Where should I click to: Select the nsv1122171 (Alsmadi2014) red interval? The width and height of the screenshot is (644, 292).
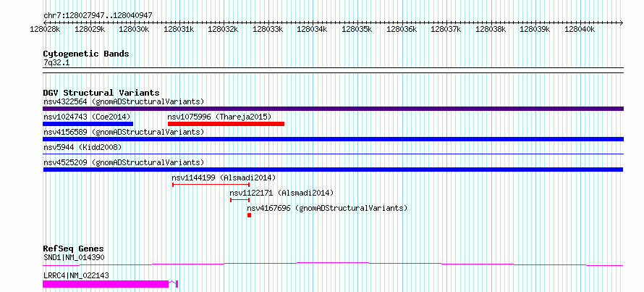pyautogui.click(x=240, y=200)
